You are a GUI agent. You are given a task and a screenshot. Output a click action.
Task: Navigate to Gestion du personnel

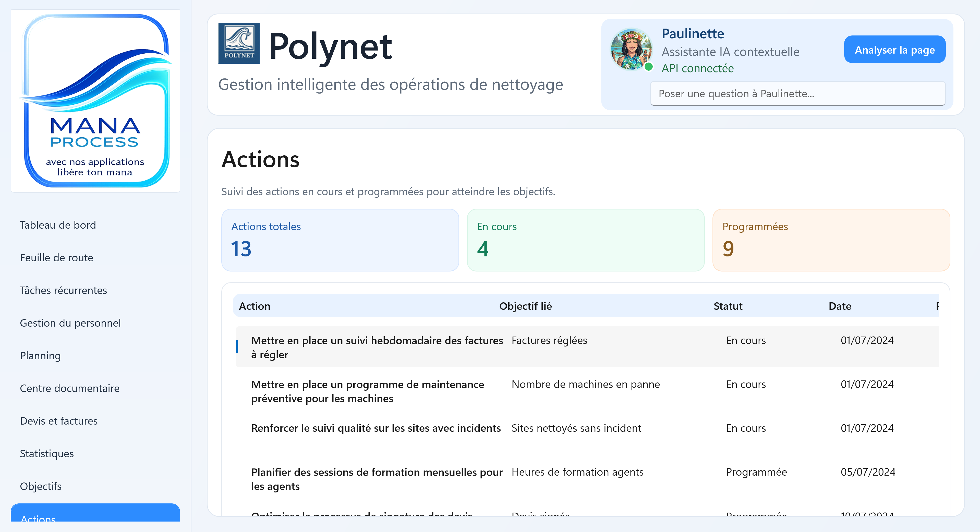70,323
